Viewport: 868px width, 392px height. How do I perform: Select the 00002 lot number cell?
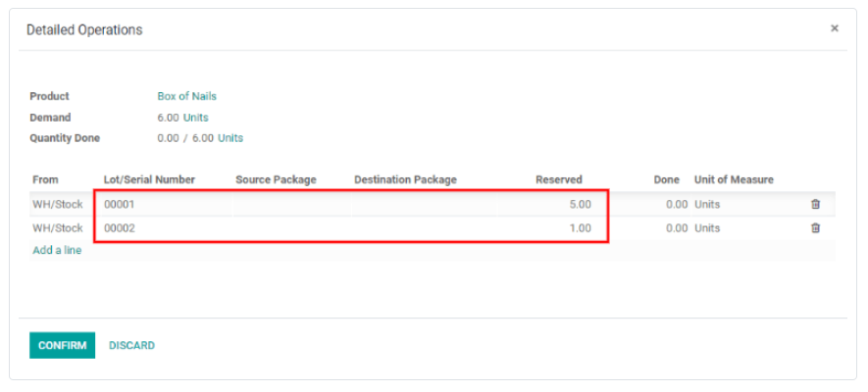(162, 228)
